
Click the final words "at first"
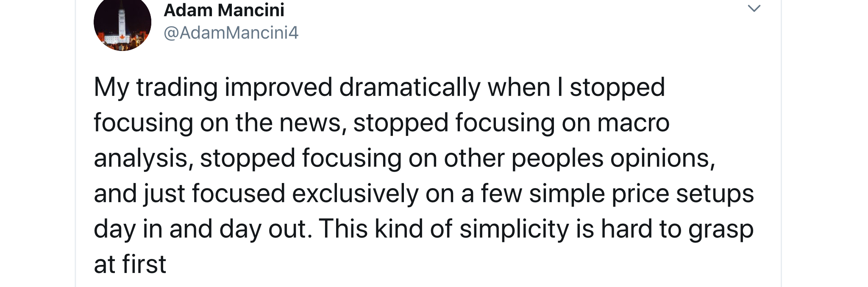click(x=130, y=264)
